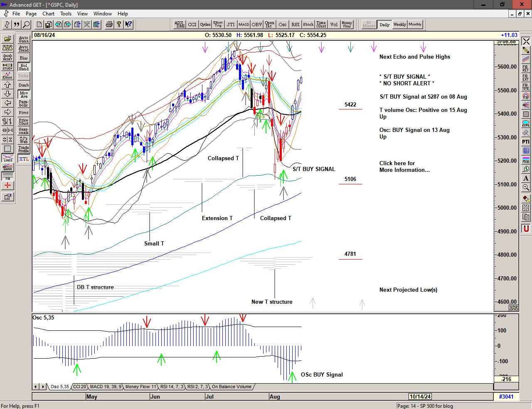Select the FIB RET retracement tool
532x409 pixels.
526,69
